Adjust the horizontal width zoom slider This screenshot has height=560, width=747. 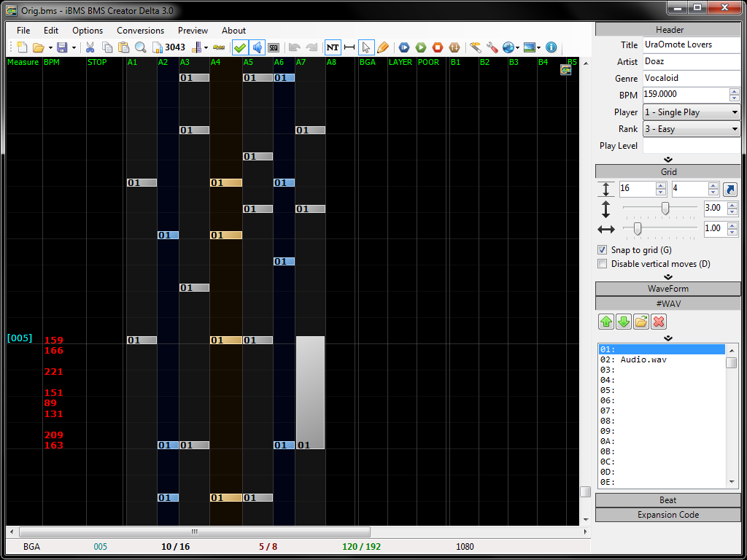point(637,229)
